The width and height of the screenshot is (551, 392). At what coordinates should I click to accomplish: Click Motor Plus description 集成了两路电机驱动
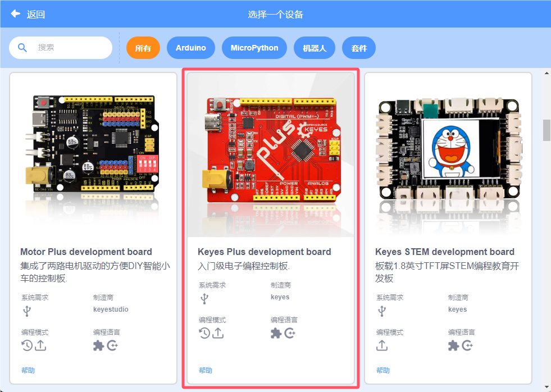coord(95,272)
